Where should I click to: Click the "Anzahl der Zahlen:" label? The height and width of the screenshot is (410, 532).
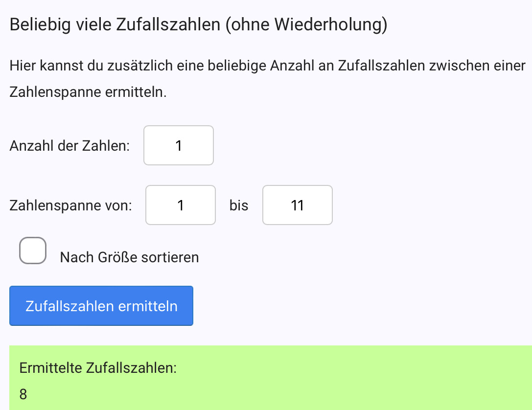point(69,146)
